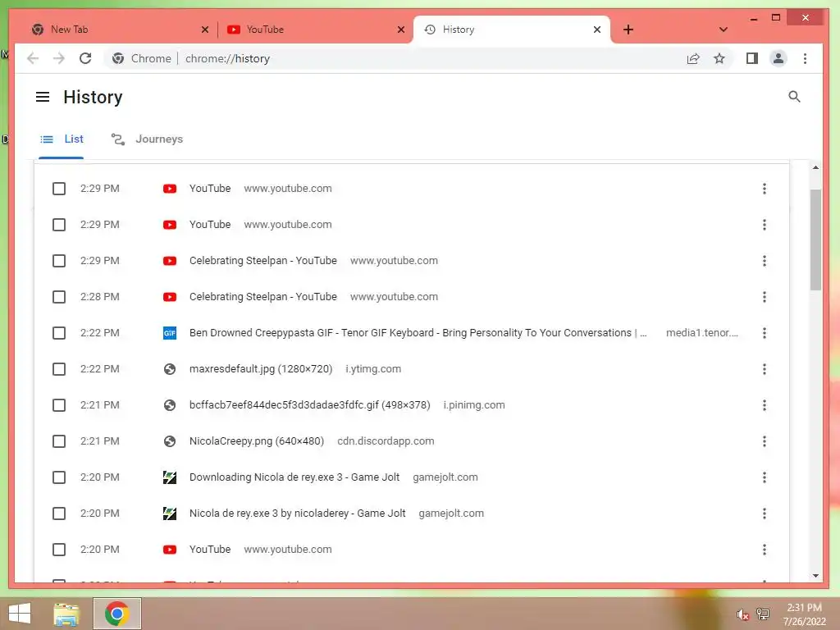The width and height of the screenshot is (840, 630).
Task: Open the History sidebar hamburger menu
Action: [43, 97]
